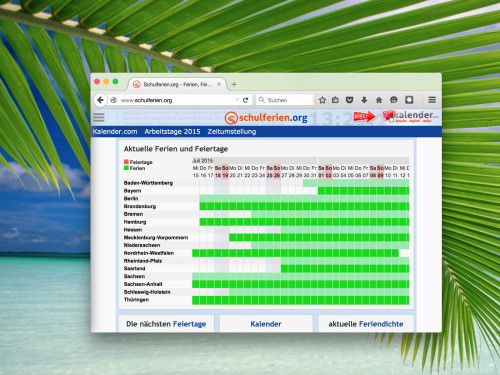
Task: Open the Firefox hamburger menu
Action: click(x=432, y=100)
